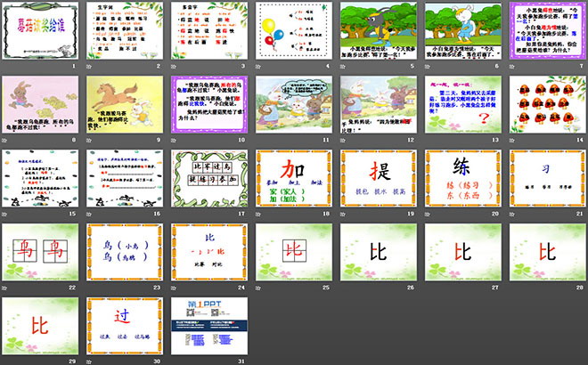Select slide 12 rabbit family thumbnail
The height and width of the screenshot is (365, 588).
click(x=379, y=104)
